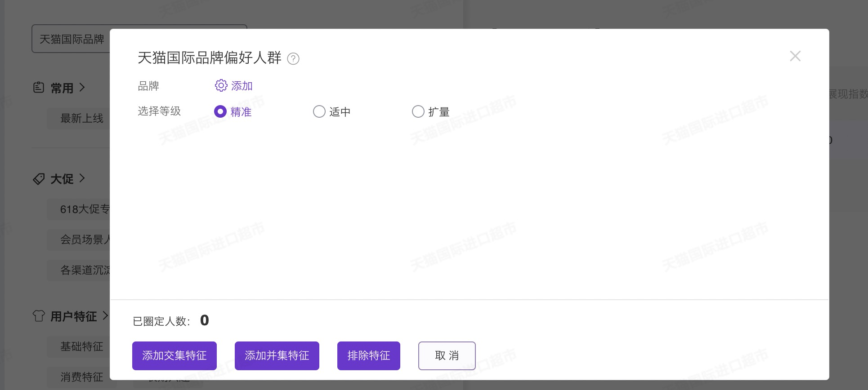Click the 添加并集特征 button
This screenshot has height=390, width=868.
coord(277,356)
